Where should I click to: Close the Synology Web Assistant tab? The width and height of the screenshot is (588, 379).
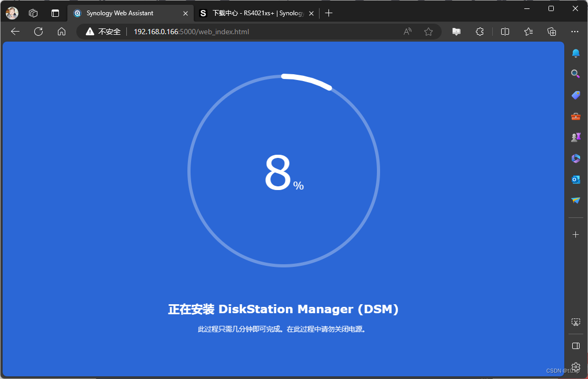pyautogui.click(x=185, y=13)
